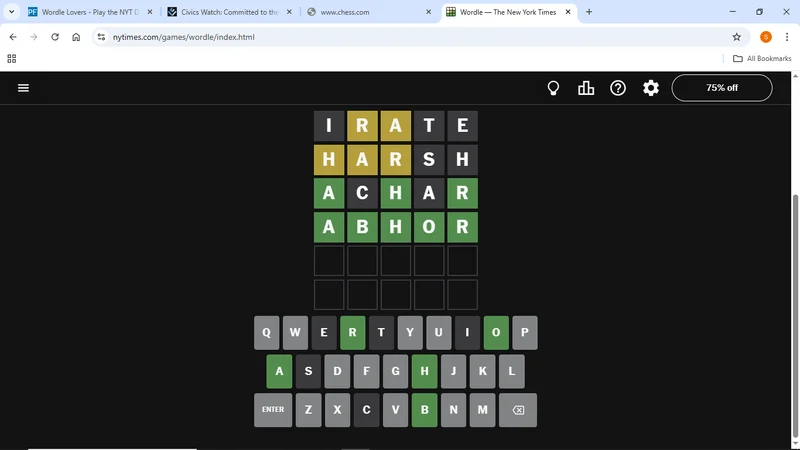Tap the Z key on Wordle keyboard
Viewport: 800px width, 450px height.
pos(308,410)
